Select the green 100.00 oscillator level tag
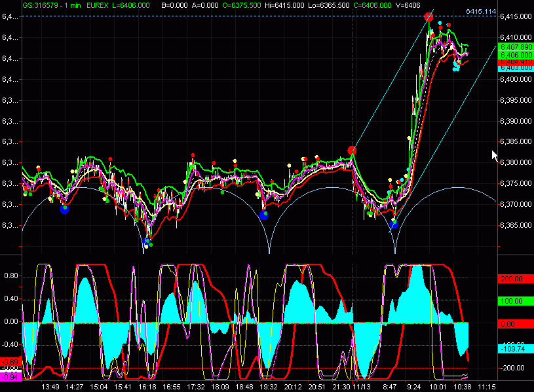The height and width of the screenshot is (392, 534). coord(516,301)
